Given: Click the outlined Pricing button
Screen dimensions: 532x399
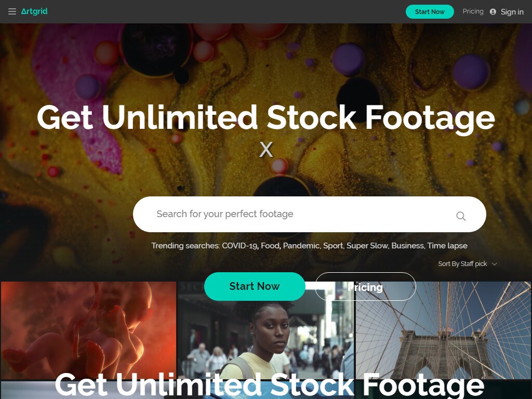Looking at the screenshot, I should pyautogui.click(x=365, y=286).
